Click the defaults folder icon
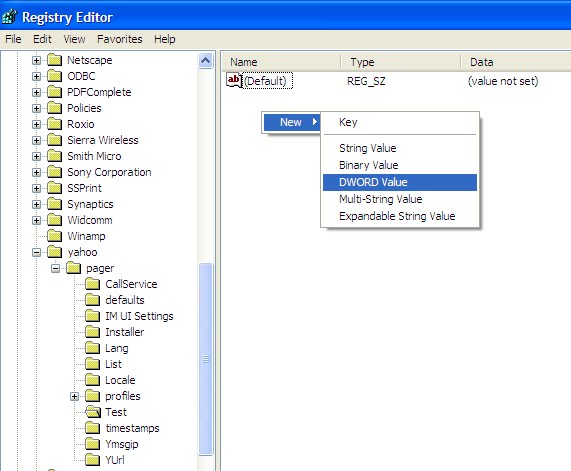The height and width of the screenshot is (471, 571). pos(92,300)
